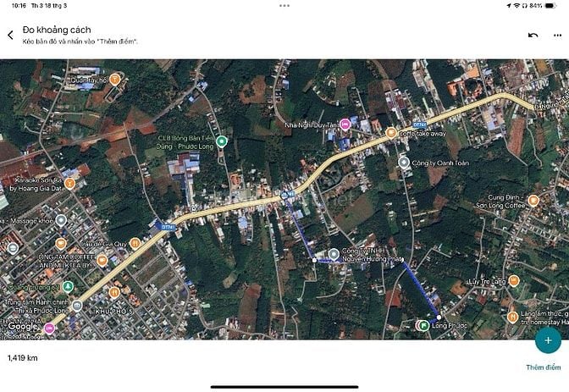The height and width of the screenshot is (392, 569).
Task: Select the Long Phước flag marker
Action: click(x=423, y=325)
